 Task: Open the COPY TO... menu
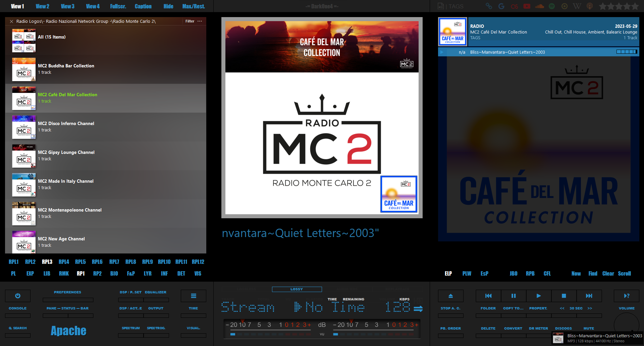[513, 308]
